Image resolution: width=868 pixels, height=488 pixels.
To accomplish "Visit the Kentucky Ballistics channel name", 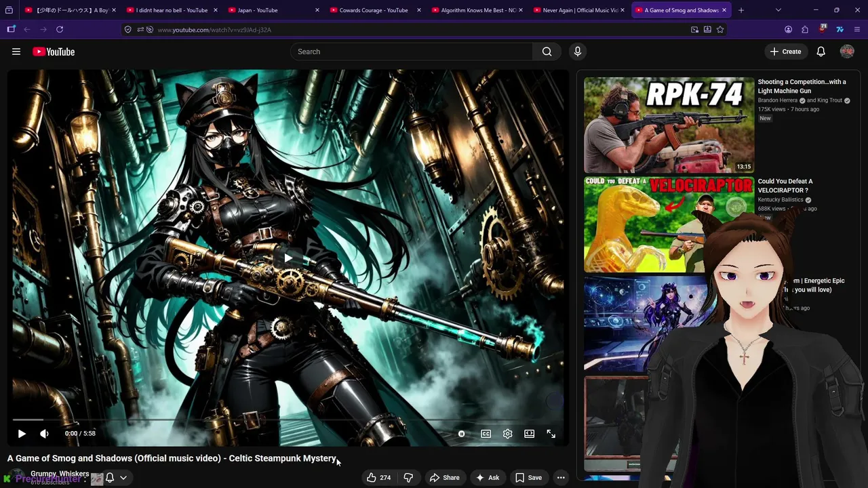I will click(x=781, y=200).
